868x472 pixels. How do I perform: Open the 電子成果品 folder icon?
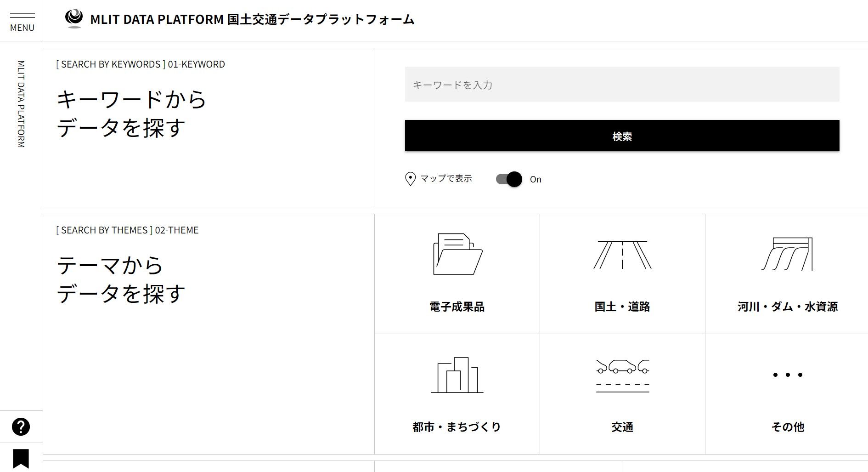457,254
